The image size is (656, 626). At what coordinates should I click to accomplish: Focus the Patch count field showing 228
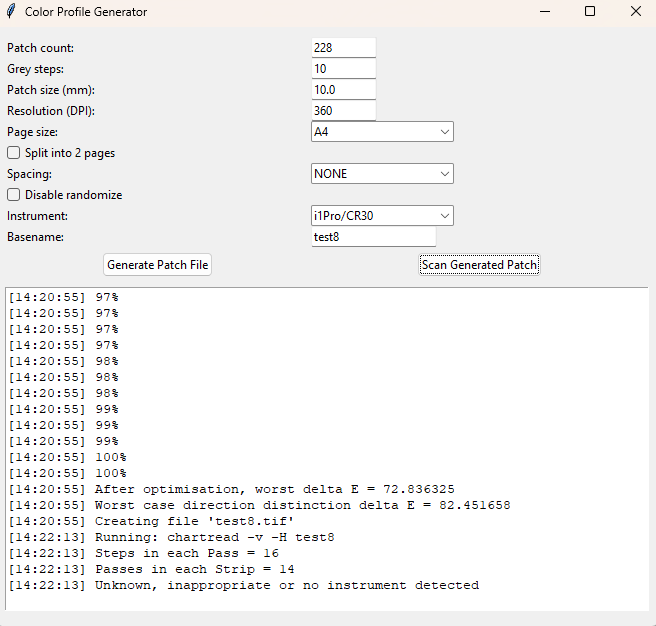(343, 48)
